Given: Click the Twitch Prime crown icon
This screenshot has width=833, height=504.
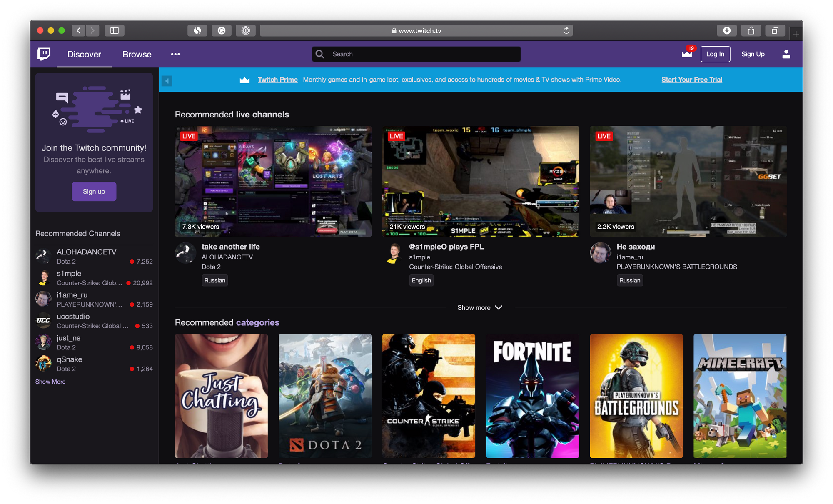Looking at the screenshot, I should 687,55.
